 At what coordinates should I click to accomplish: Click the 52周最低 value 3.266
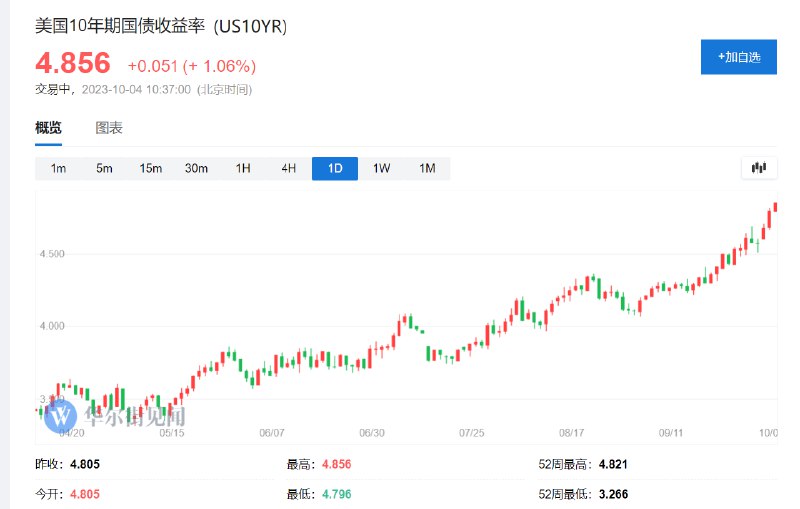[613, 494]
